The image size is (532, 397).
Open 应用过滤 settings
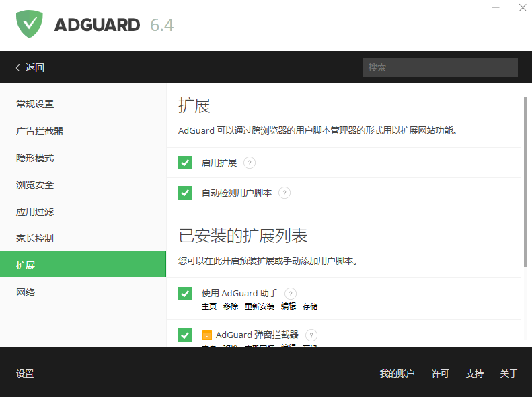[x=83, y=212]
